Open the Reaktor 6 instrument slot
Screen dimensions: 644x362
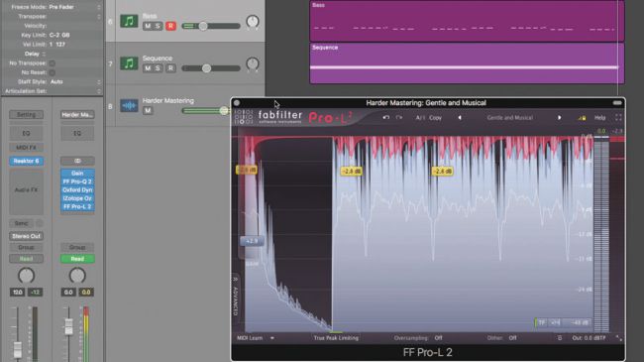coord(27,161)
